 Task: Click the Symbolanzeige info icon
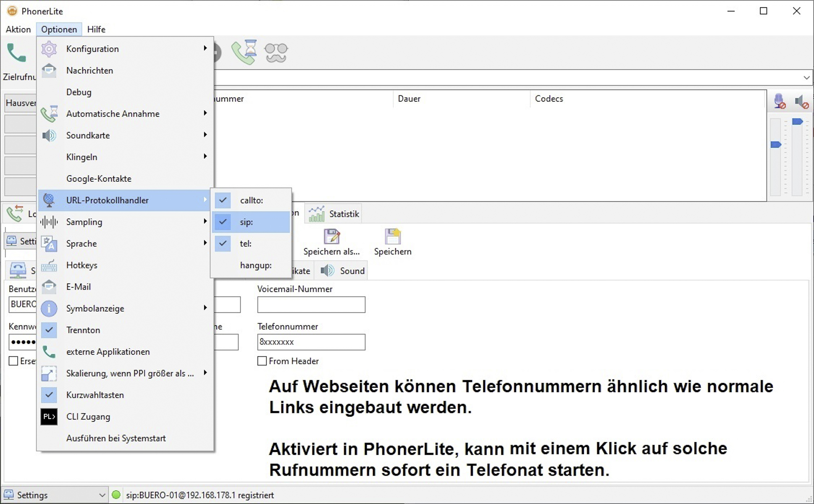[x=49, y=309]
